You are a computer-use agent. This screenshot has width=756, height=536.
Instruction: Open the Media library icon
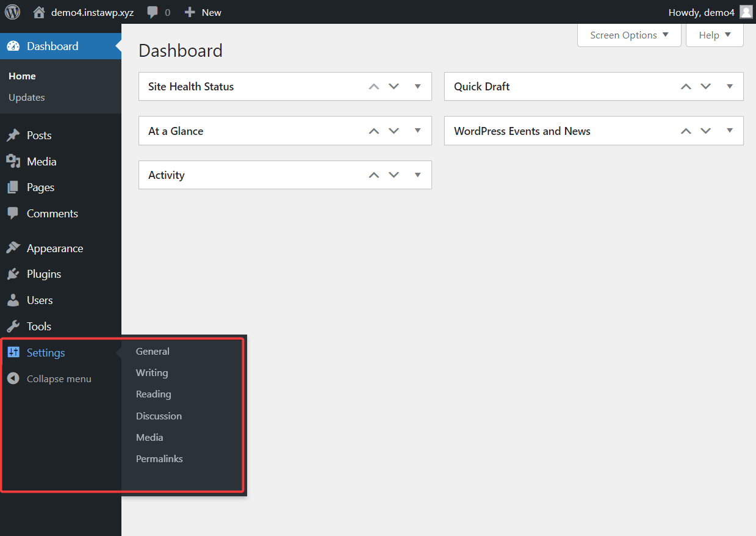point(13,161)
